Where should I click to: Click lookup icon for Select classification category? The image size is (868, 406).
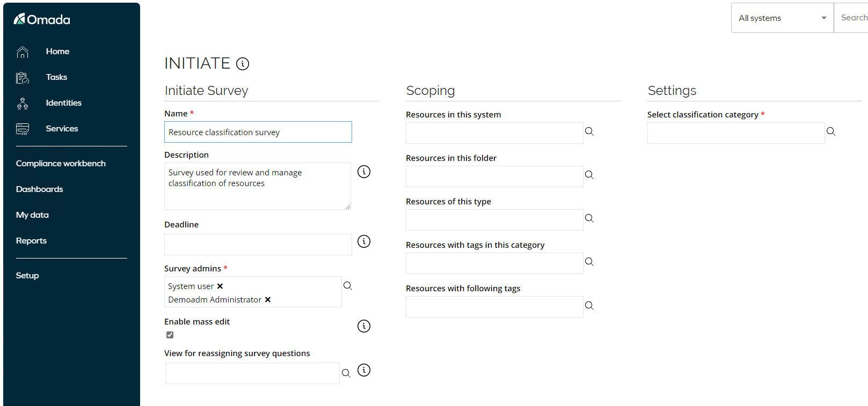point(831,131)
